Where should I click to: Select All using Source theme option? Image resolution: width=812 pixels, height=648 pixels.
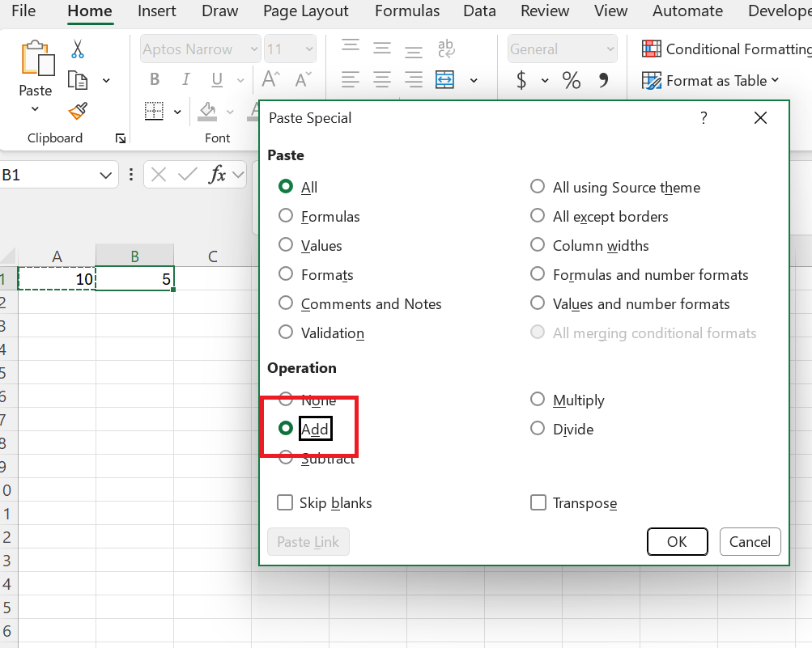538,186
